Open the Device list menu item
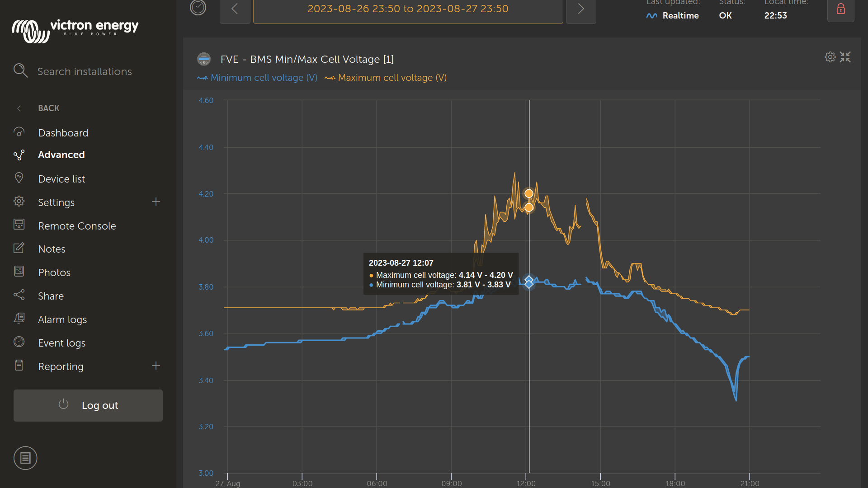868x488 pixels. point(61,179)
